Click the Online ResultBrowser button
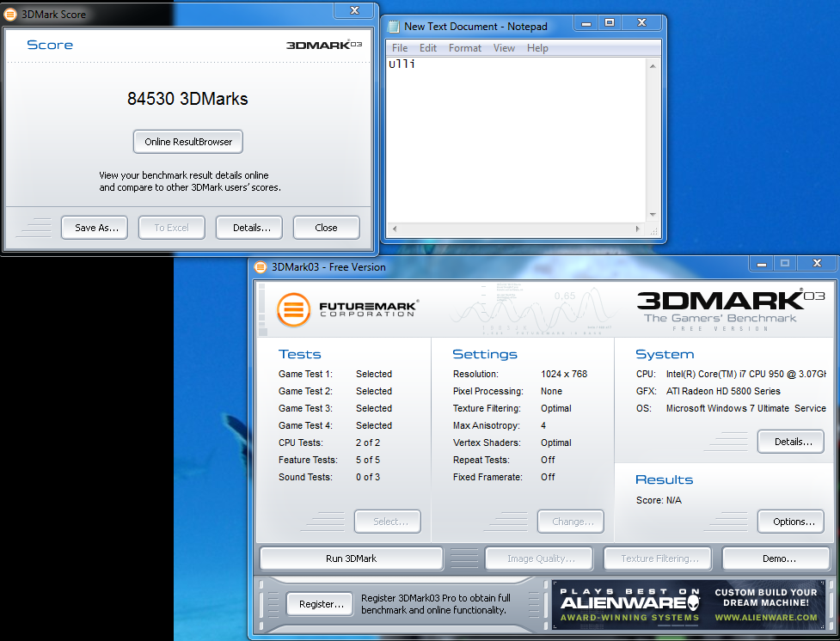 coord(188,142)
